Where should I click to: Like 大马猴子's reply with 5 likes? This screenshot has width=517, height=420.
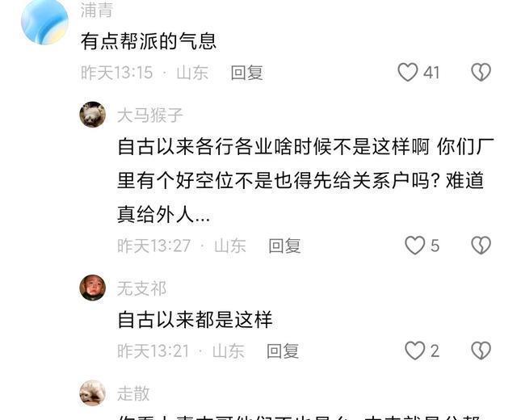pyautogui.click(x=414, y=246)
